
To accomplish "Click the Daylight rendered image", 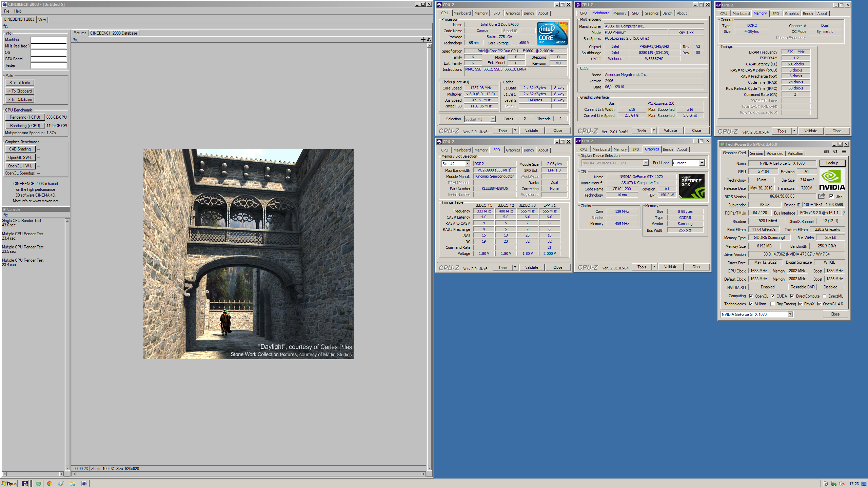I will [x=248, y=254].
